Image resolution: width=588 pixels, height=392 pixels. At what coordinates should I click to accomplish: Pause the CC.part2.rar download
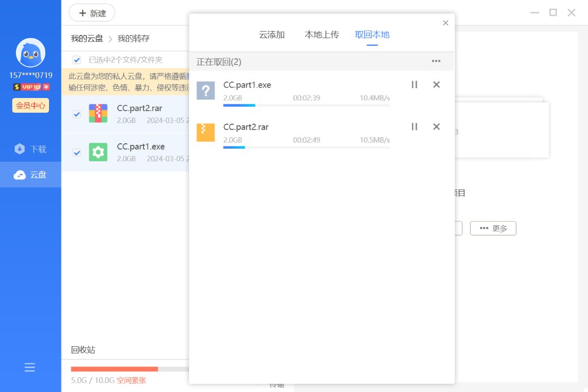click(x=414, y=126)
